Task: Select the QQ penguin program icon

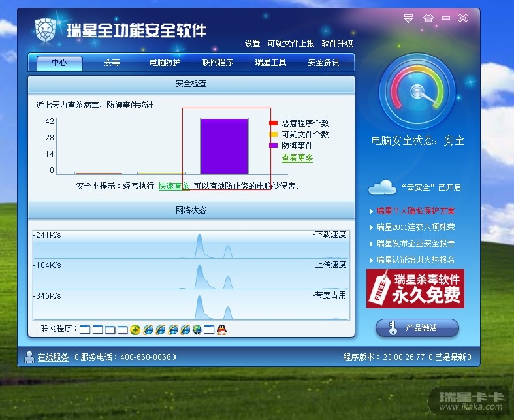Action: [222, 329]
